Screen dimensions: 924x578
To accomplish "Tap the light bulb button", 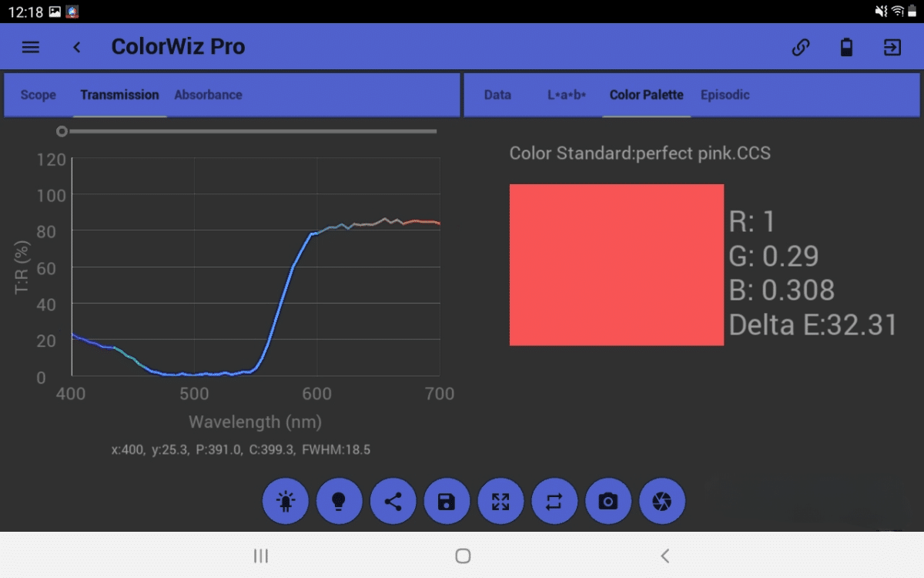I will pos(339,502).
